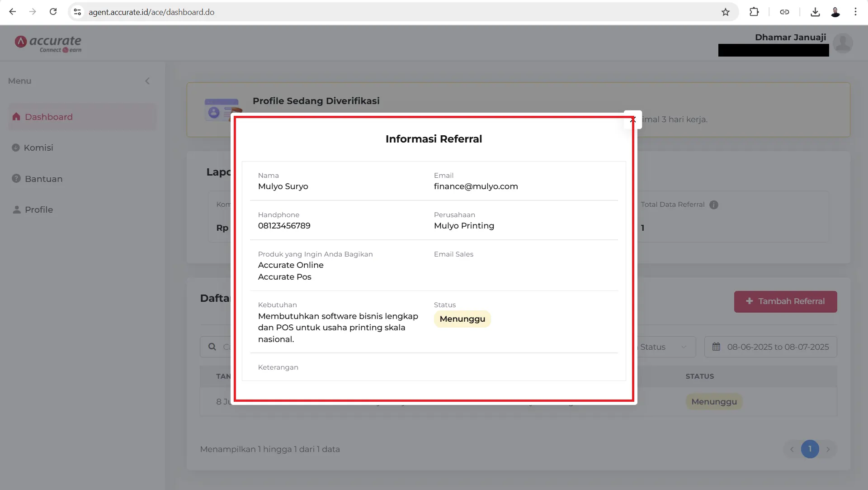Screen dimensions: 868x490
Task: Click the address bar URL
Action: pos(151,12)
